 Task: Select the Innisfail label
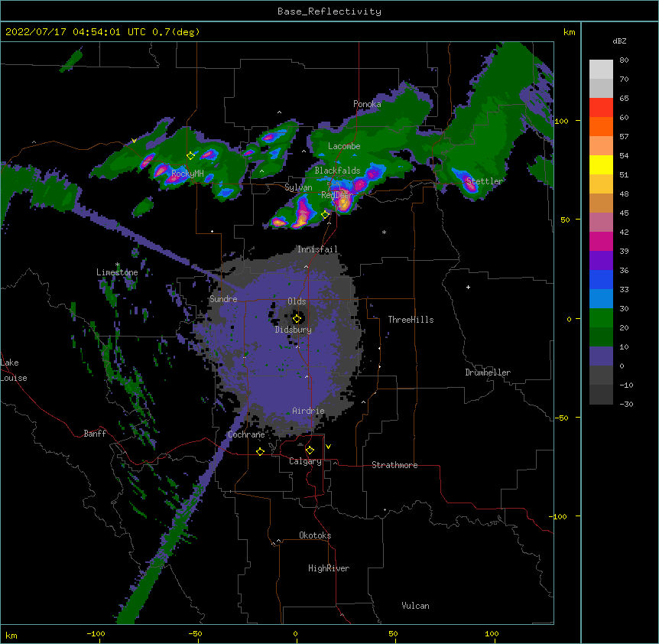click(317, 249)
